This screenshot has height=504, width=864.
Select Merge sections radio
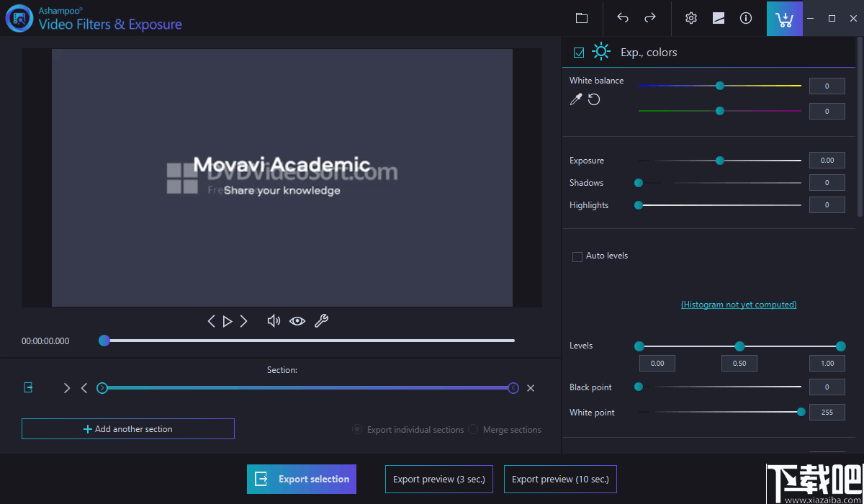click(x=473, y=429)
